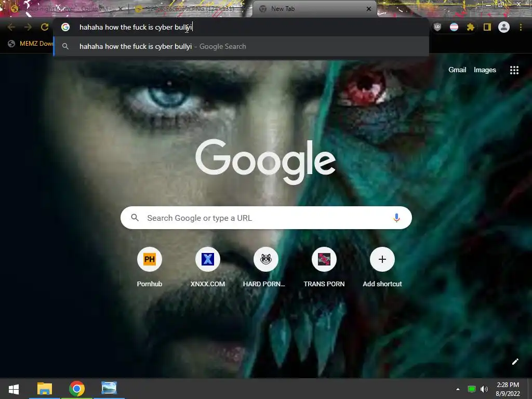Screen dimensions: 532x399
Task: Open the Gmail link
Action: [457, 70]
